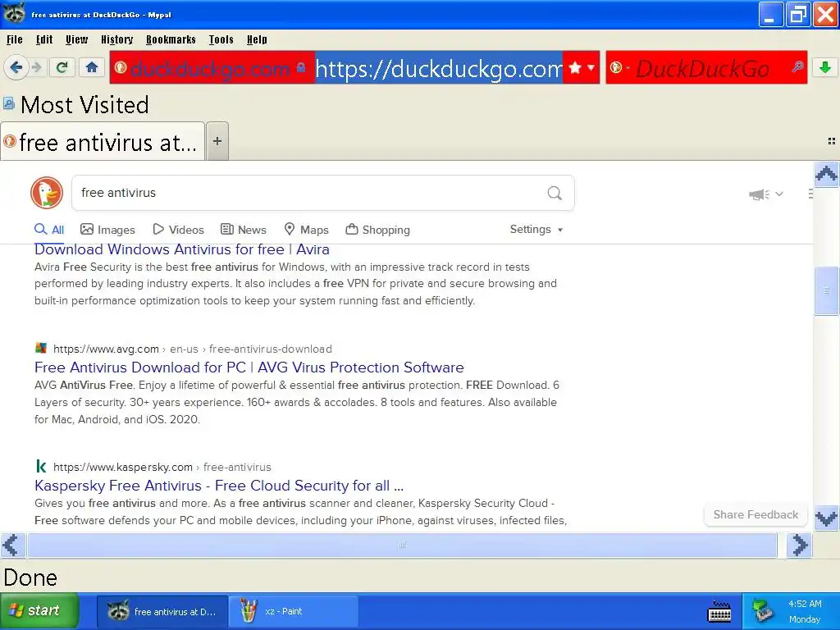
Task: Click the URL field showing https://duckduckgo.com
Action: pyautogui.click(x=439, y=67)
